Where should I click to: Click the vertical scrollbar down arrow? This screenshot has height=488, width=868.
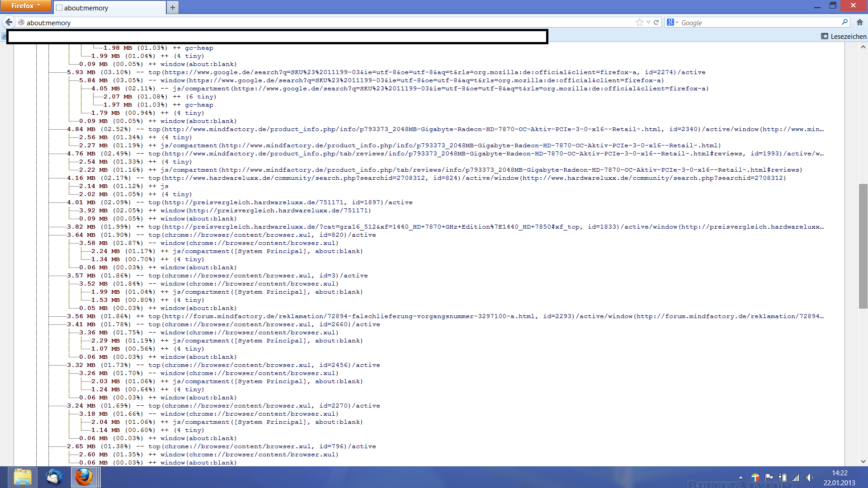tap(863, 461)
